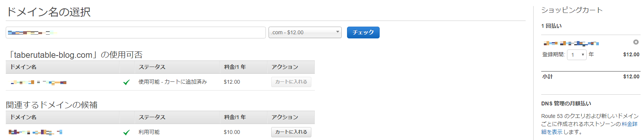Focus the domain name search field
Viewport: 644px width, 140px height.
(135, 32)
